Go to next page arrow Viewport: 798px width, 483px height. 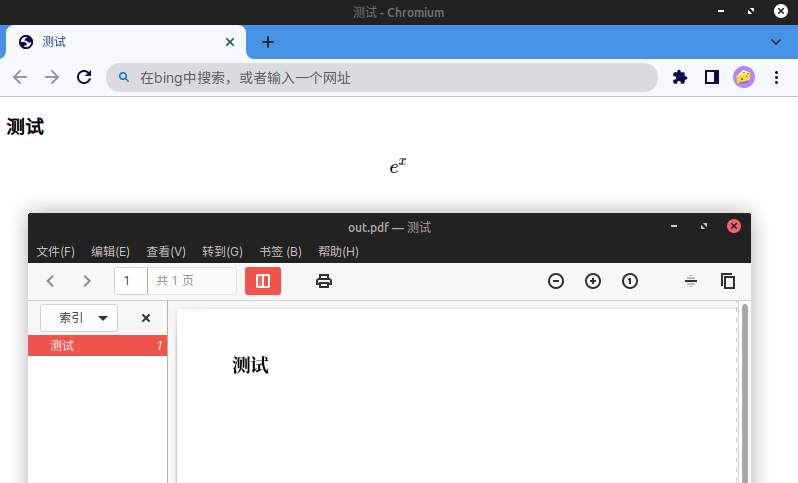click(87, 281)
